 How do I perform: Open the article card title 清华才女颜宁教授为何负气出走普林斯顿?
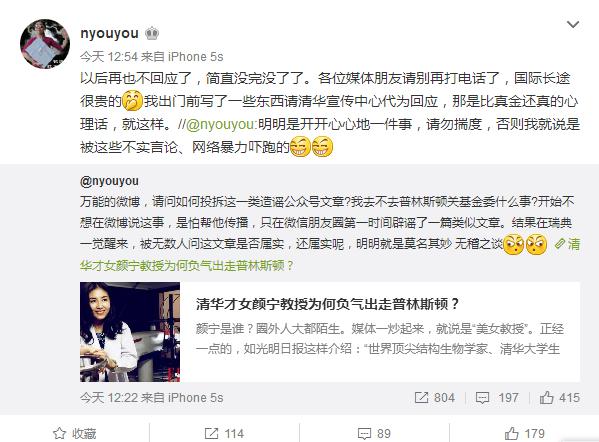[327, 304]
